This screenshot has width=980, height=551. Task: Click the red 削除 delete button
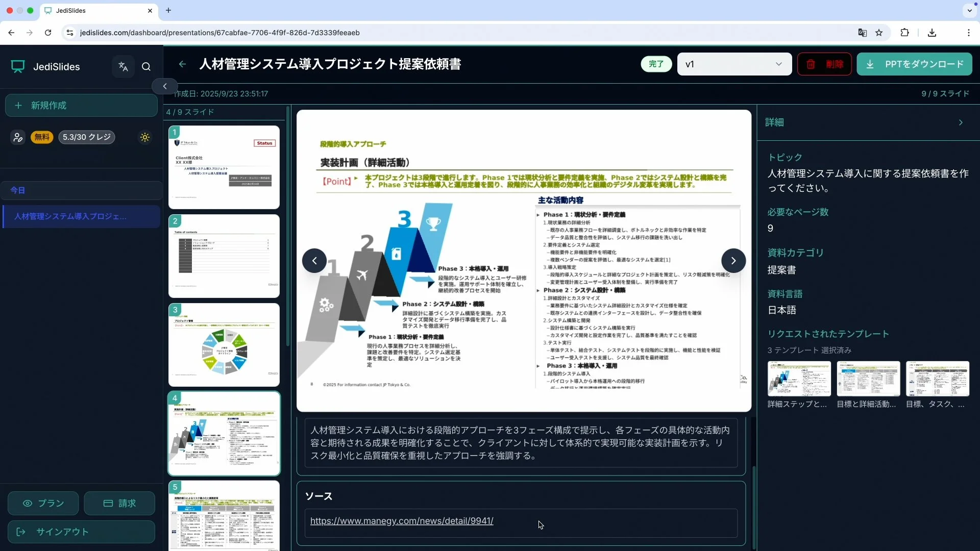824,64
